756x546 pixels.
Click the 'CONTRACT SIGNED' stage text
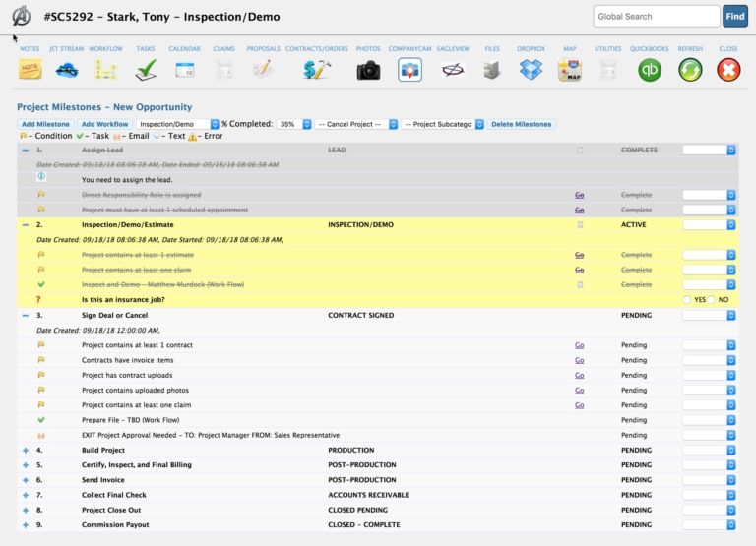click(x=360, y=315)
